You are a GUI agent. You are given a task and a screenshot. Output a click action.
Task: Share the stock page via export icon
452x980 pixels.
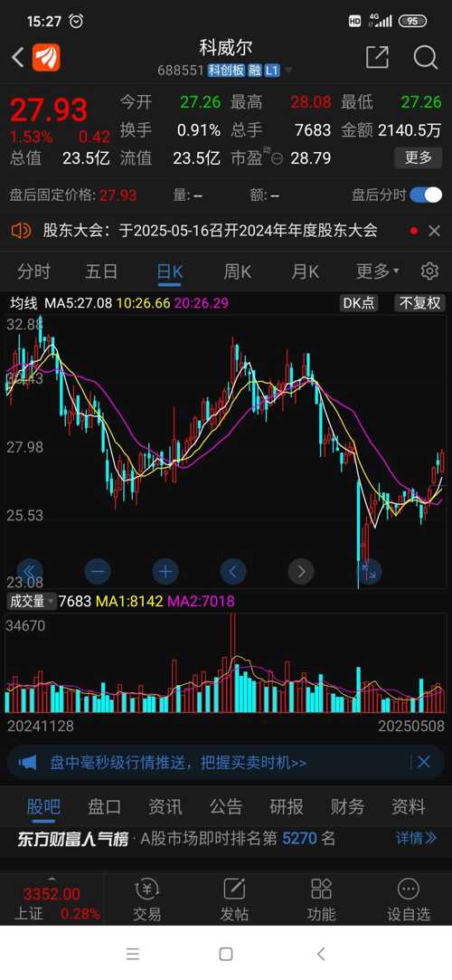[377, 57]
